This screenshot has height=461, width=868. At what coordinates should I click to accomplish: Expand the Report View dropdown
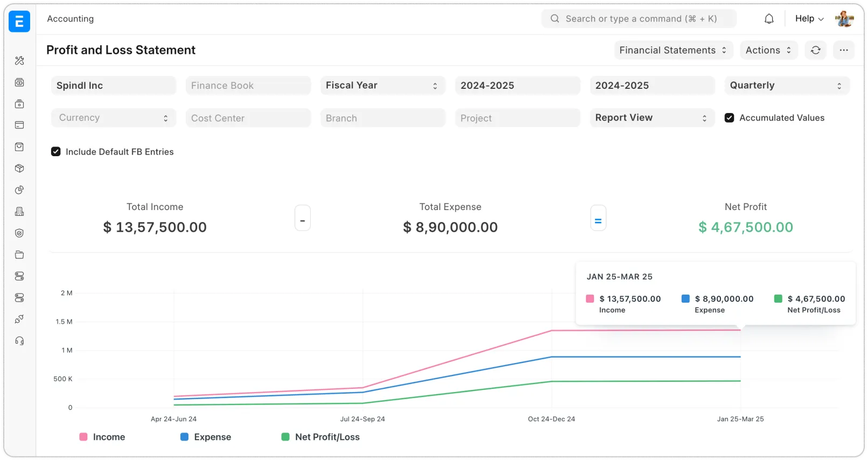652,118
